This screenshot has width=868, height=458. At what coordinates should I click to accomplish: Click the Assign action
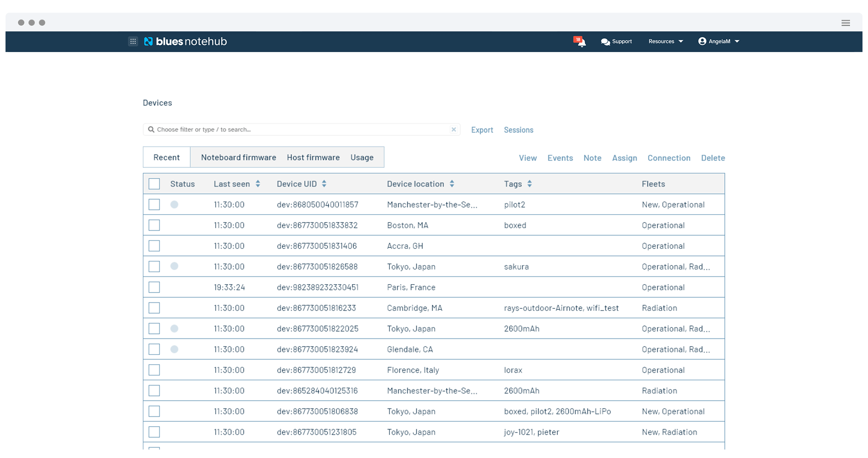point(624,158)
